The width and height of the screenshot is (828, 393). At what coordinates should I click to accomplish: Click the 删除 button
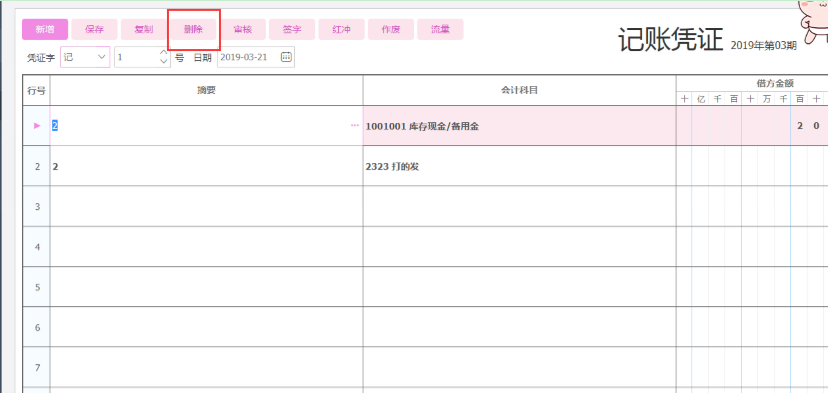(193, 30)
